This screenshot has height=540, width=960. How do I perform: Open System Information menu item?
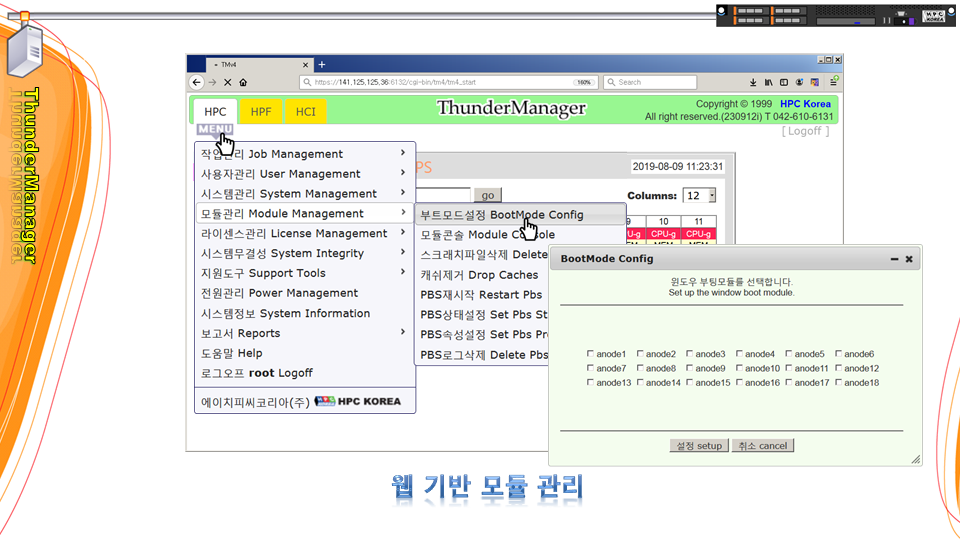click(x=305, y=313)
